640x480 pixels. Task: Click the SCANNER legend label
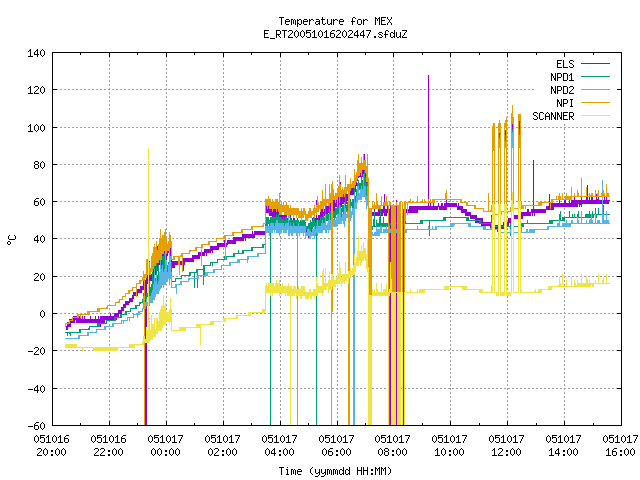(553, 116)
